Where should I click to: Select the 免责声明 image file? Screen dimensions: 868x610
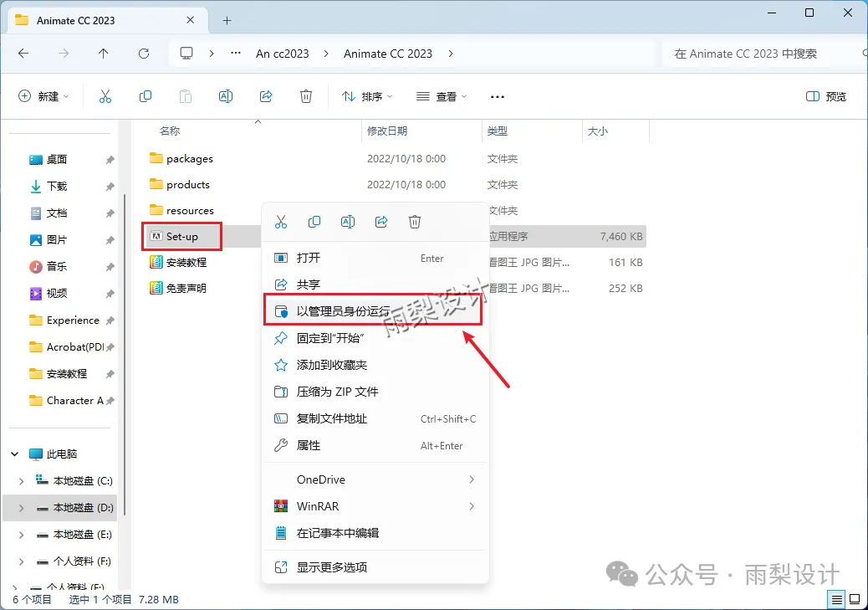click(178, 288)
